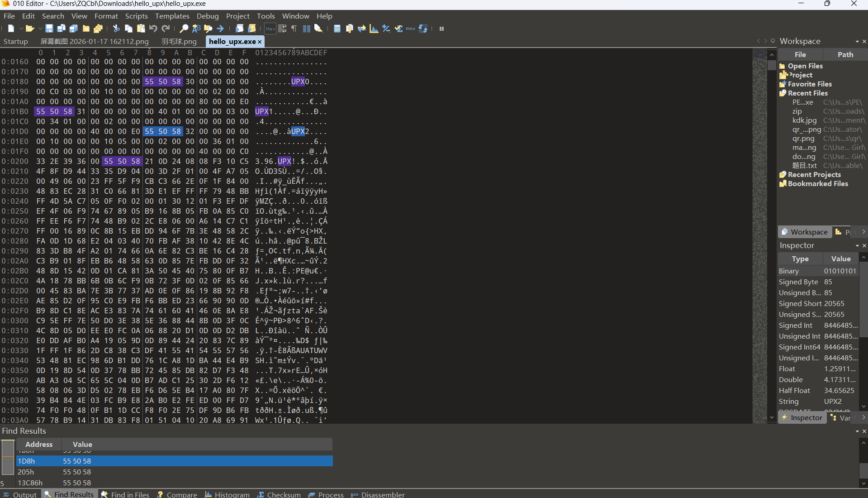Select the Signed Short row in Inspector

pyautogui.click(x=818, y=303)
